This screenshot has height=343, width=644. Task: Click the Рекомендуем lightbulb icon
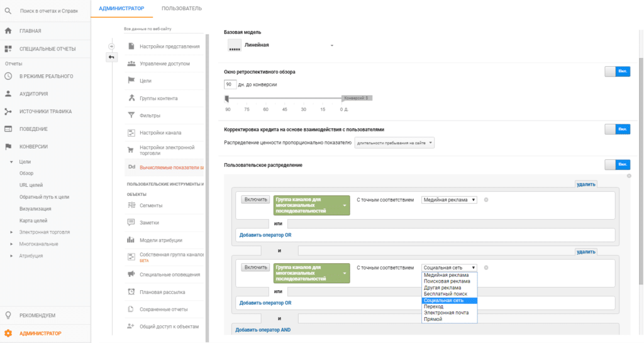pyautogui.click(x=8, y=315)
